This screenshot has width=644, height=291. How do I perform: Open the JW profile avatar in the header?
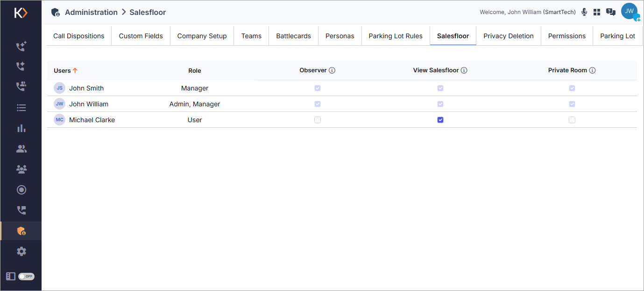click(630, 11)
